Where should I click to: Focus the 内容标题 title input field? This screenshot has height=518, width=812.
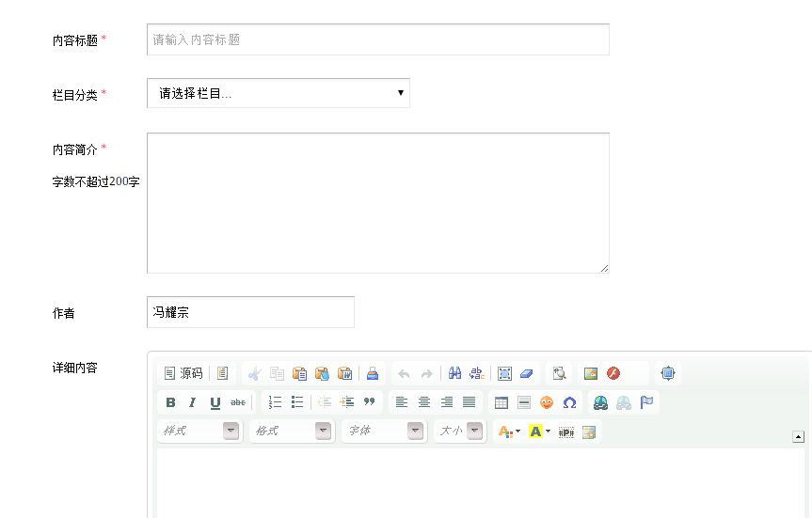[x=378, y=39]
